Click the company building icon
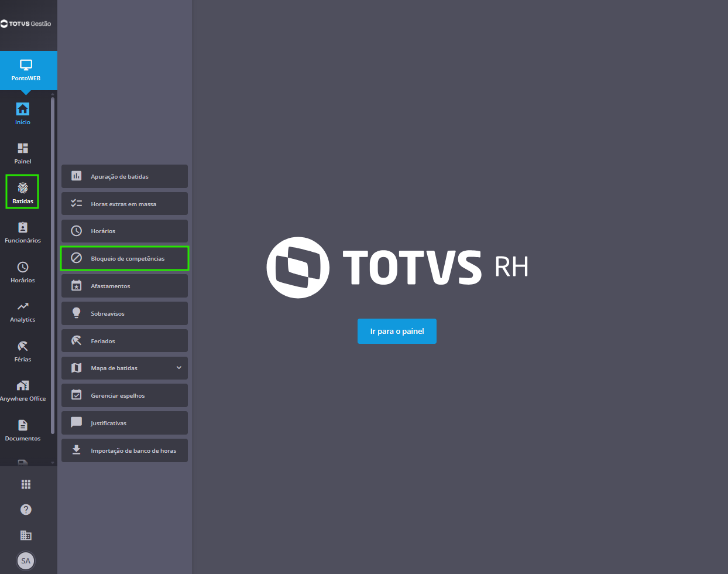This screenshot has height=574, width=728. [26, 535]
